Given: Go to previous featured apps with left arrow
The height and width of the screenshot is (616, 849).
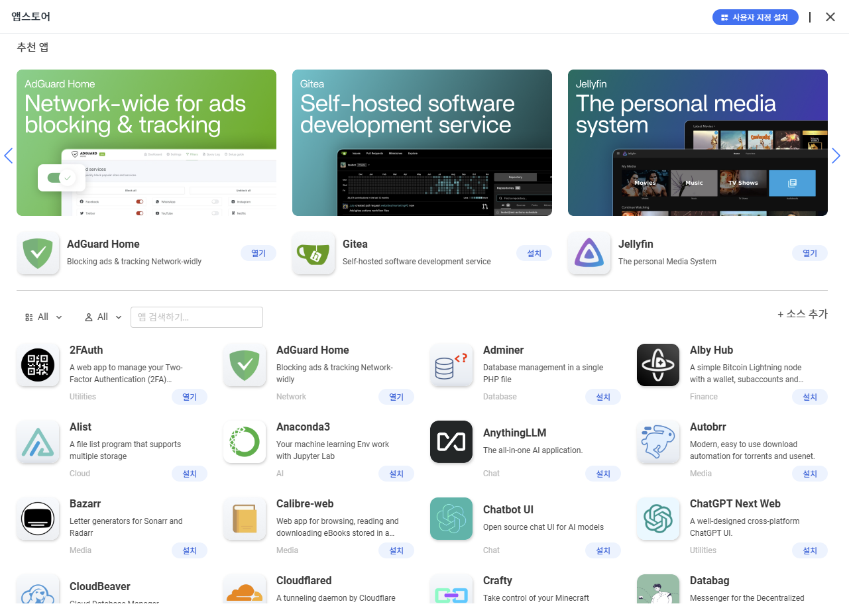Looking at the screenshot, I should click(x=8, y=156).
